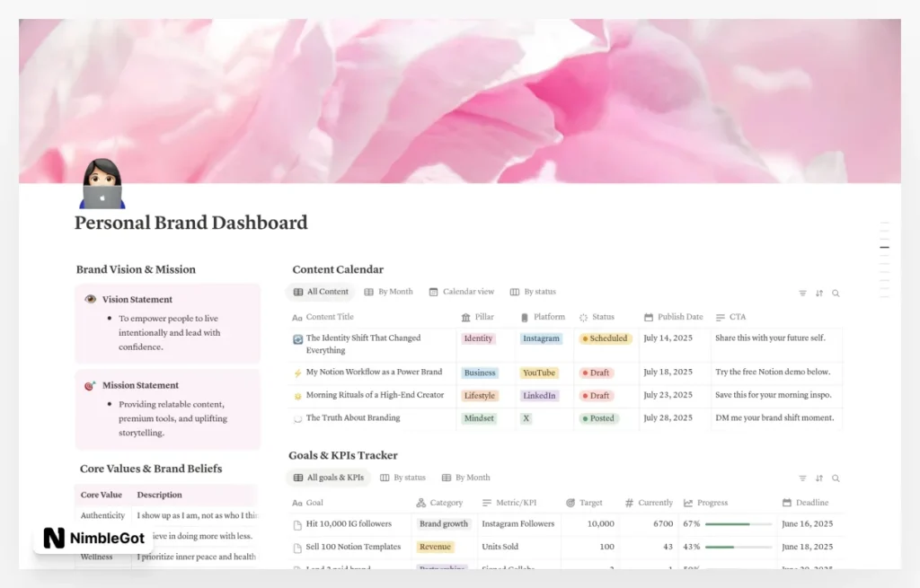The height and width of the screenshot is (588, 920).
Task: Click the Platform column's phone icon
Action: coord(526,316)
